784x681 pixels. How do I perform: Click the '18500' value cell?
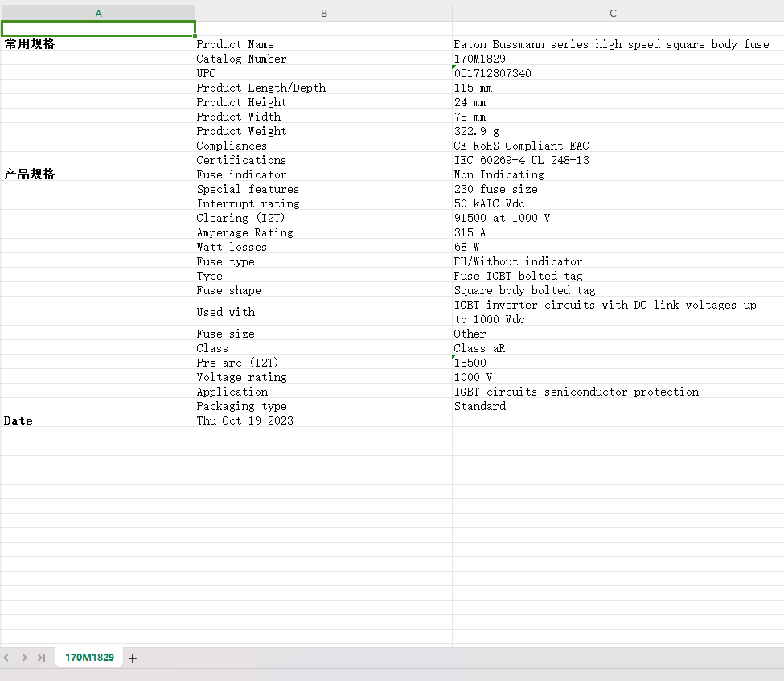tap(613, 363)
